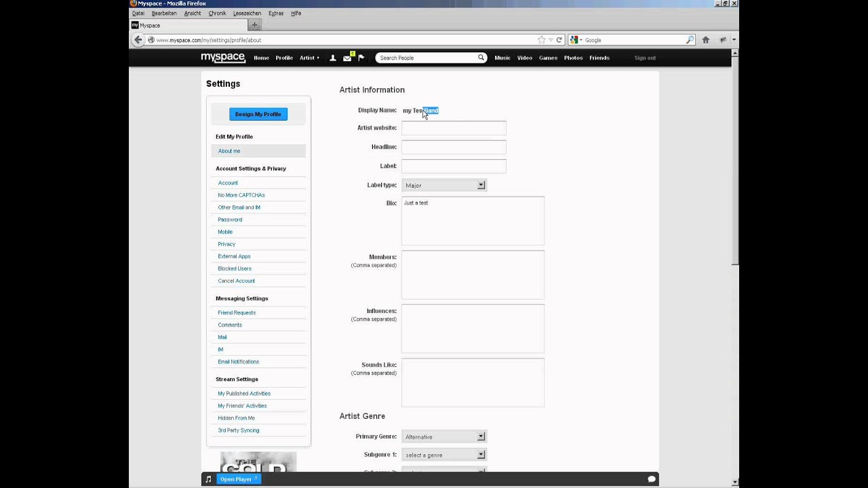Viewport: 868px width, 488px height.
Task: Open 3rd Party Syncing link
Action: (x=238, y=430)
